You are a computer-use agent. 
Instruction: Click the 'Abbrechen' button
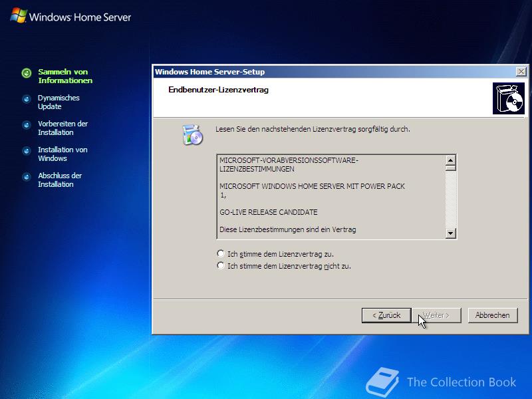(x=493, y=315)
